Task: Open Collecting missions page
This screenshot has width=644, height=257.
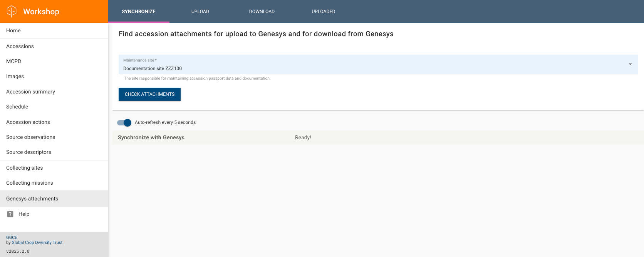Action: 30,183
